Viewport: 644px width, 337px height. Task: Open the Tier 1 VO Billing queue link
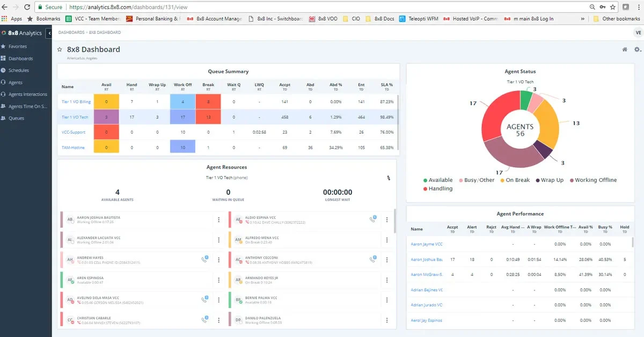pyautogui.click(x=76, y=101)
